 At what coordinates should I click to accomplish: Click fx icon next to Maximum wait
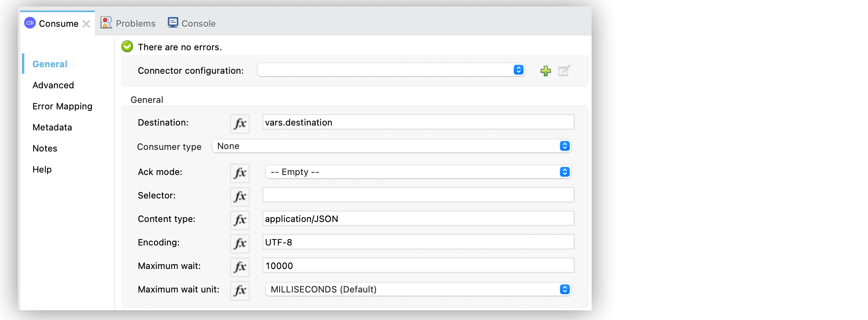(240, 267)
